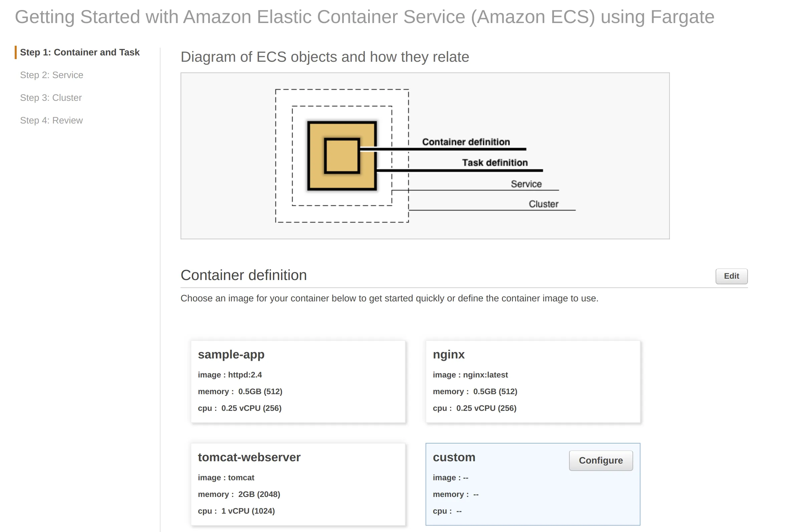Click the Container definition section heading
Screen dimensions: 791x532
244,275
